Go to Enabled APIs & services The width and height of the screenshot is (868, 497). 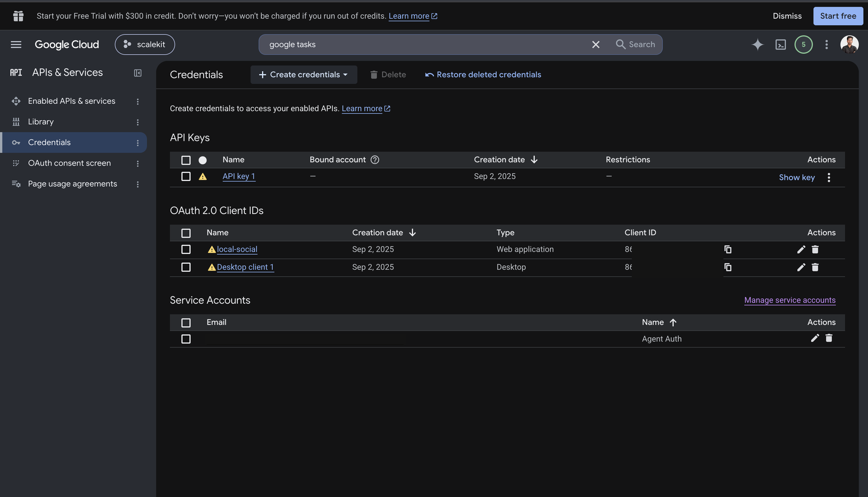pos(72,101)
